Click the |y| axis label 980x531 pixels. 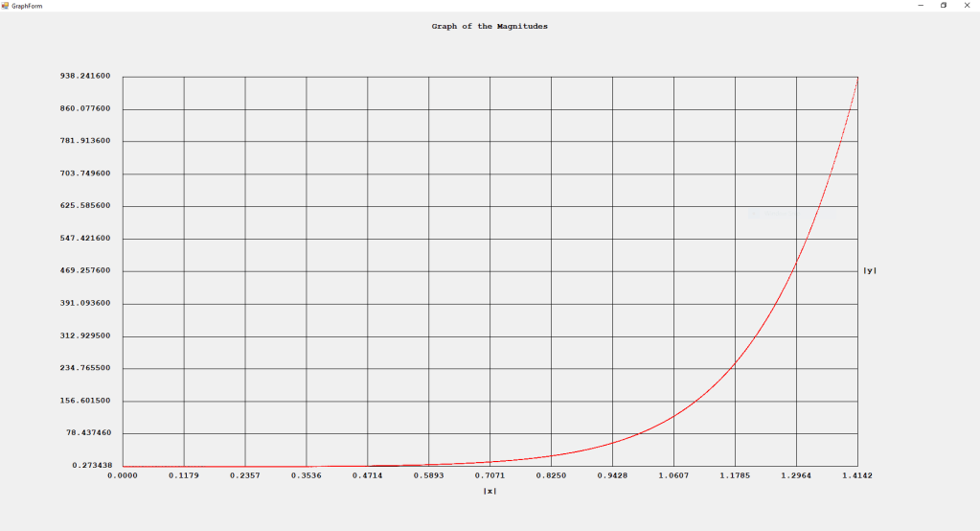(869, 271)
